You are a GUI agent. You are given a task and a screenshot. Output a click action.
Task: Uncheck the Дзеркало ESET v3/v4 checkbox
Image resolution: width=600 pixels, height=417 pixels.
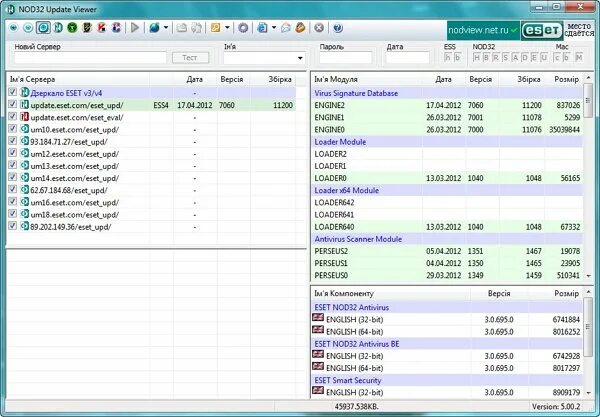coord(13,92)
